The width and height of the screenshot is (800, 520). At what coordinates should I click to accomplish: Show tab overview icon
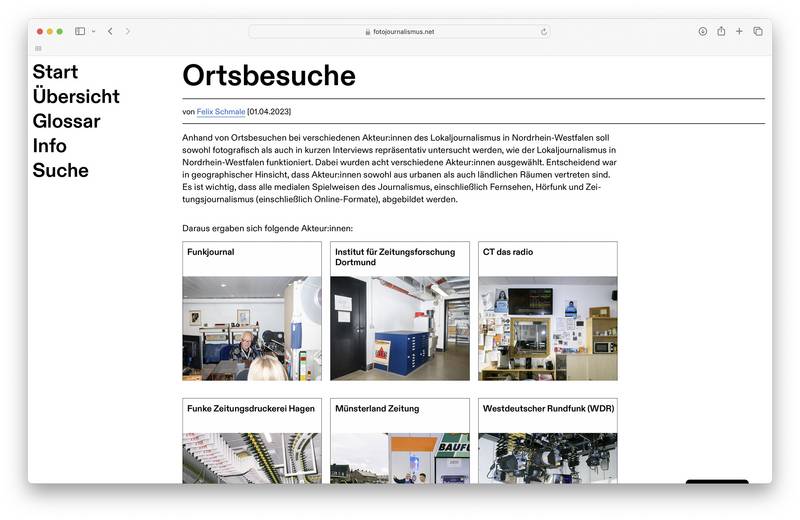click(758, 31)
